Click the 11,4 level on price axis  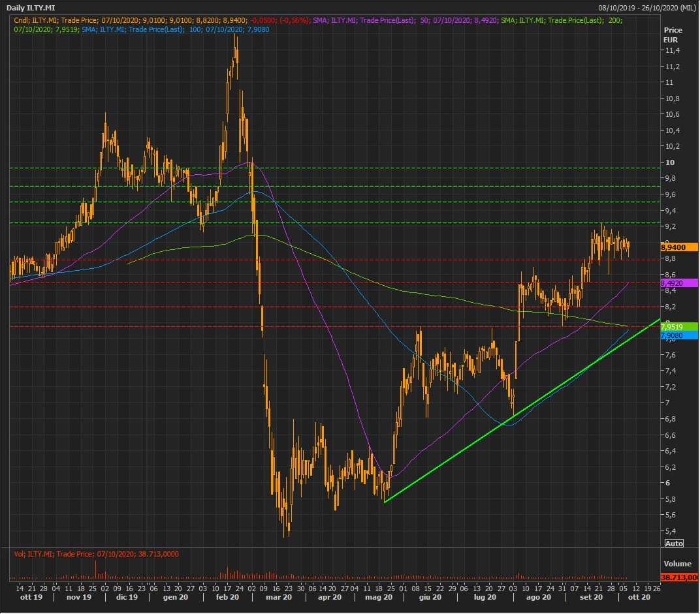tap(673, 50)
